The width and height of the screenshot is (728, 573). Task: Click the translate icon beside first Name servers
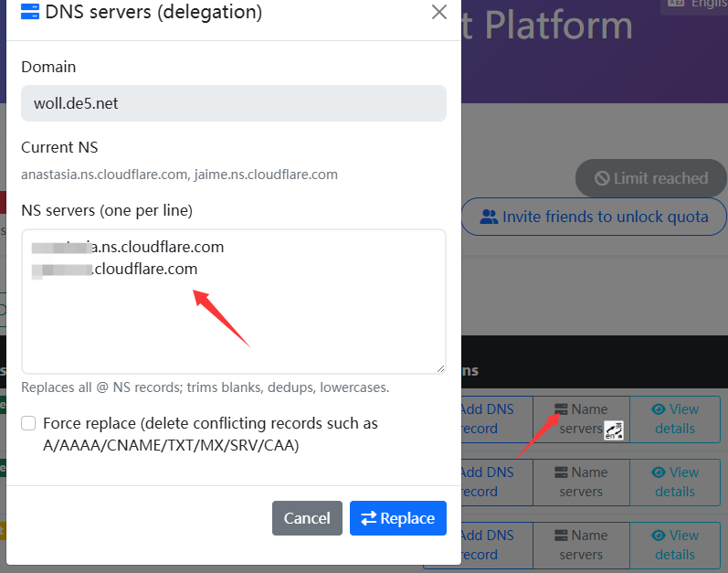click(614, 430)
